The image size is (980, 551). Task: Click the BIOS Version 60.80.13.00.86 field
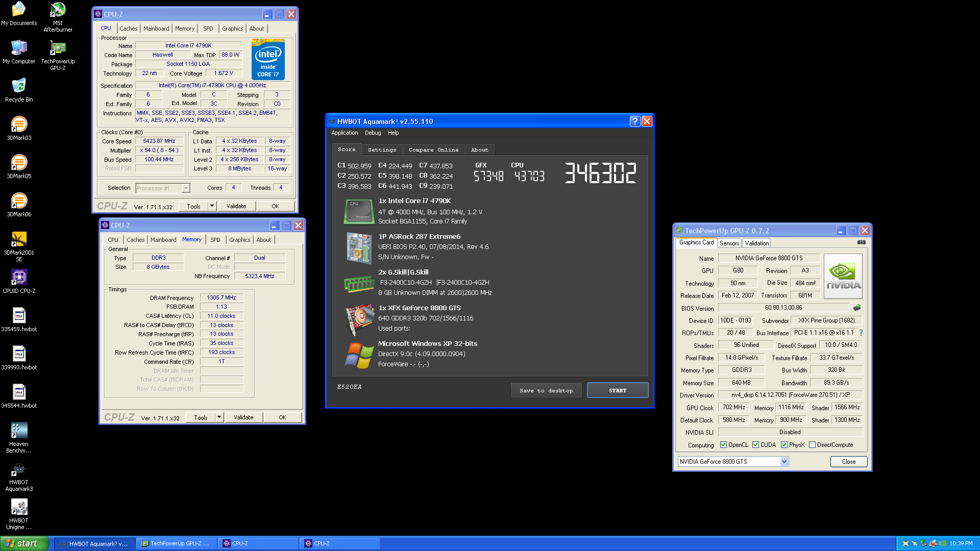[783, 308]
